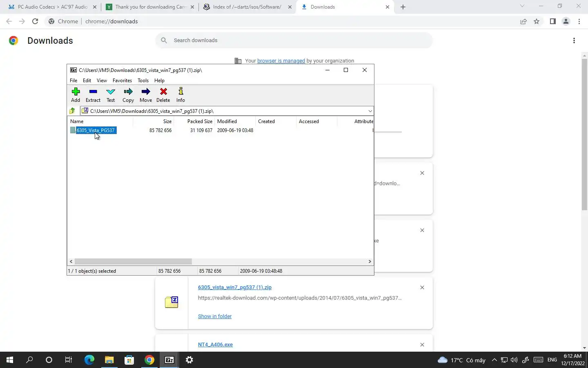
Task: Click the left arrow of 7-Zip horizontal scrollbar
Action: pos(71,261)
